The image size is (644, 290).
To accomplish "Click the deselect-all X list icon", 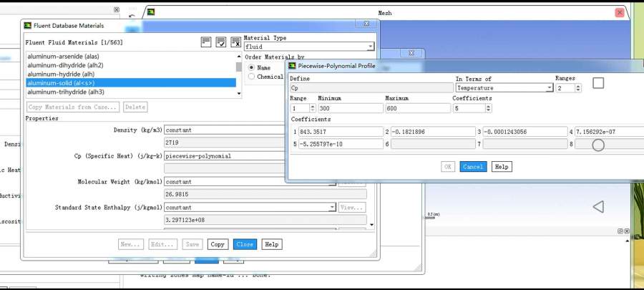I will [235, 42].
